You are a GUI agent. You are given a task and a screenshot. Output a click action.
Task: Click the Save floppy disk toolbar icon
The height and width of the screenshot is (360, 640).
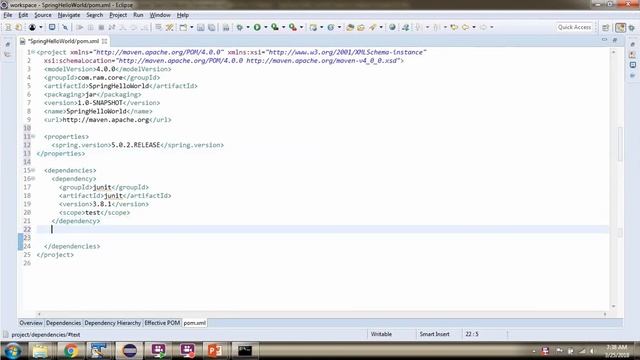200,27
